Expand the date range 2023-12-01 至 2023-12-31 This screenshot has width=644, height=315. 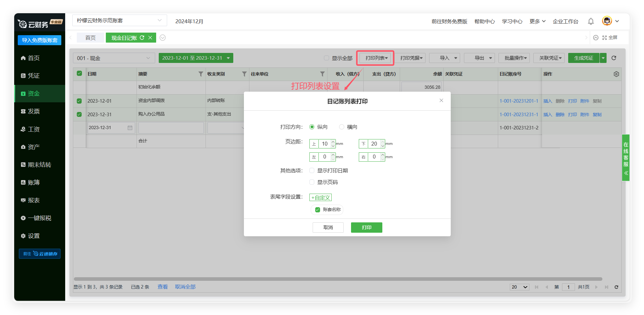click(x=196, y=58)
